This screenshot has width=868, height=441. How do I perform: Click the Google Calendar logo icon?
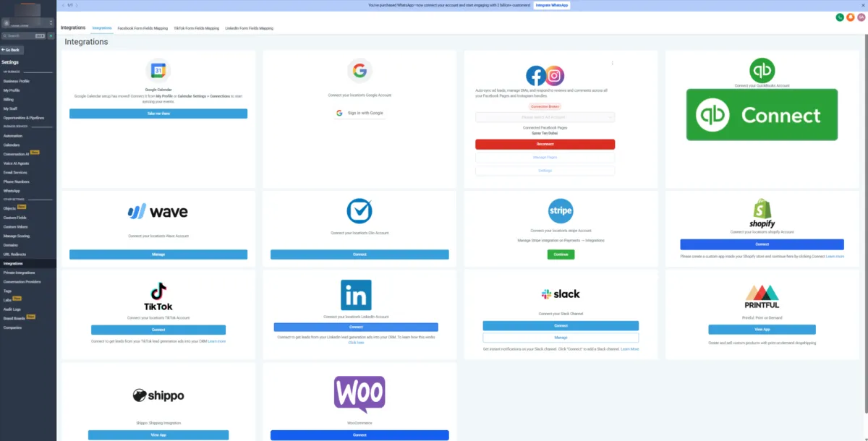click(x=158, y=71)
